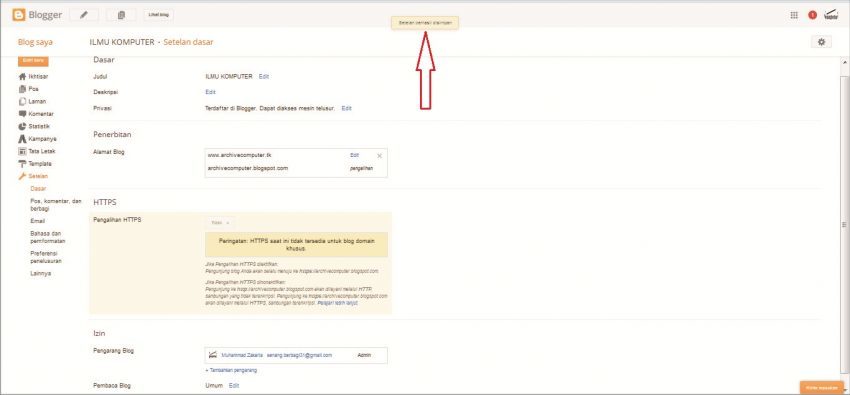Remove the custom domain with X icon
The image size is (850, 395).
[379, 156]
